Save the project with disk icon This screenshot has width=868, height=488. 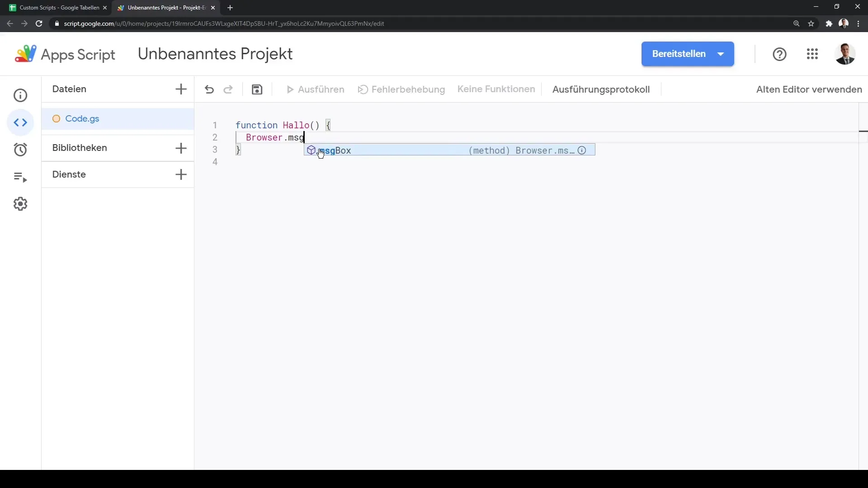coord(257,89)
